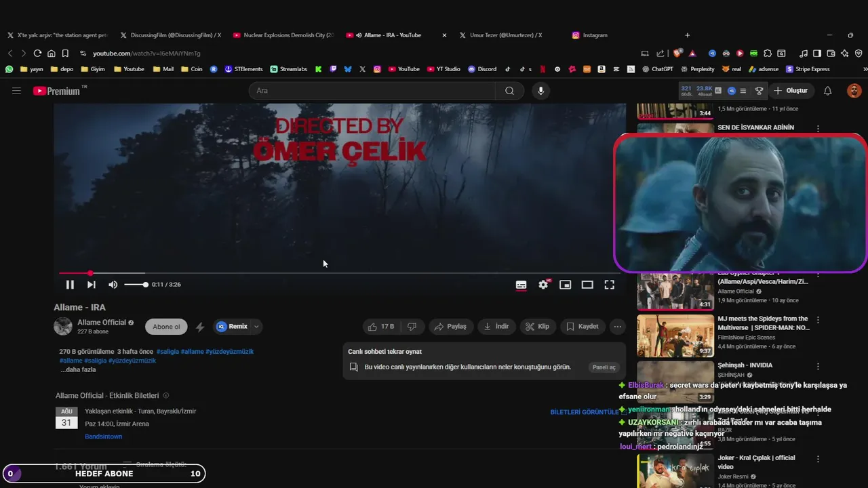Subscribe with the Abone ol button

click(x=166, y=327)
